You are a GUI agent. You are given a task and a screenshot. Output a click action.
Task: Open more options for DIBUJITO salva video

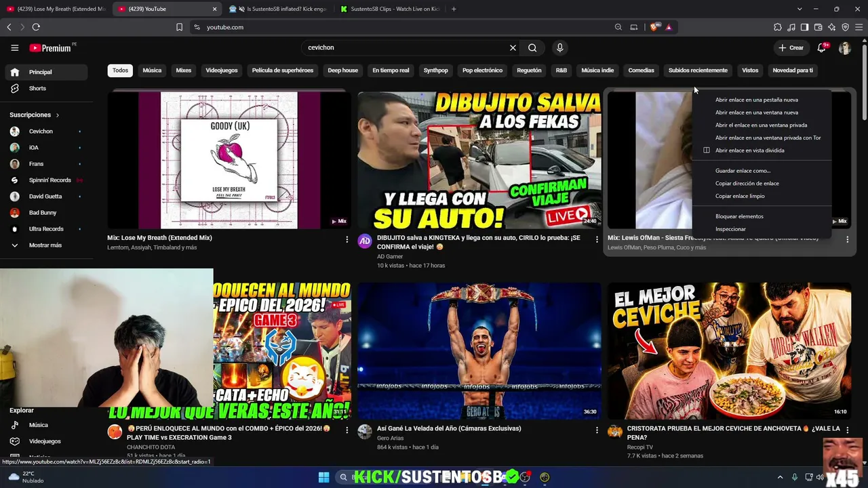point(597,239)
